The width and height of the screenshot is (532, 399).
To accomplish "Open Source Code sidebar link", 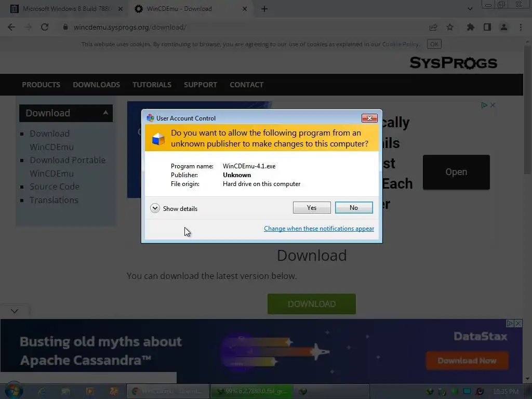I will 54,187.
